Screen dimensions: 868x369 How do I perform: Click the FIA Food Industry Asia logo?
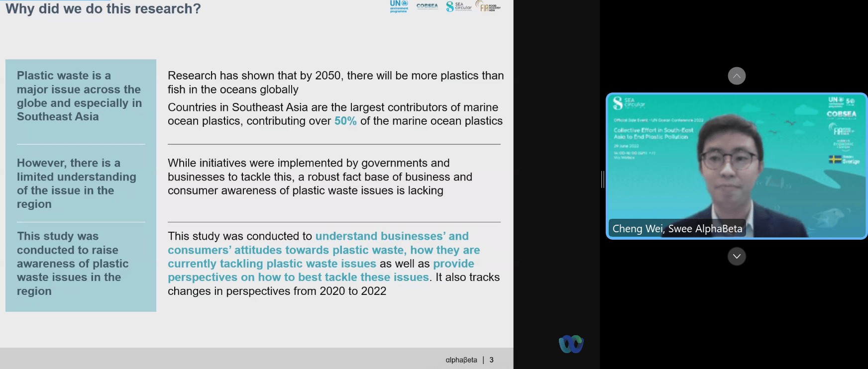pos(489,6)
